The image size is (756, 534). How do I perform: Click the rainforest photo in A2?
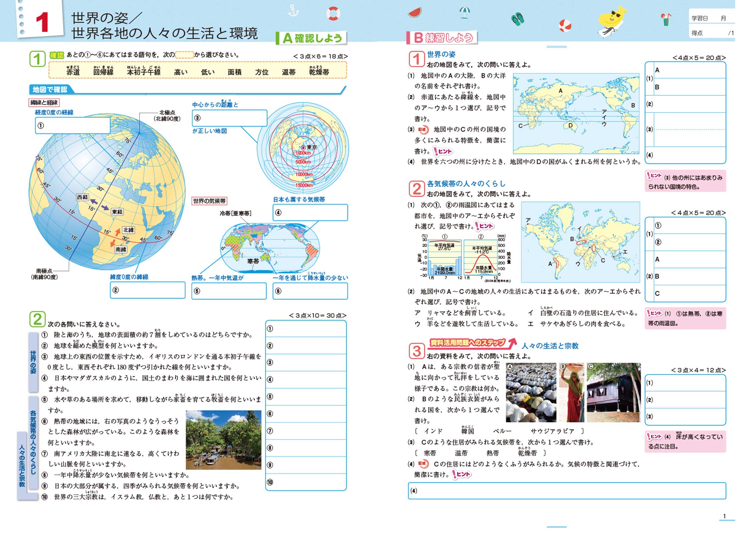tap(223, 440)
